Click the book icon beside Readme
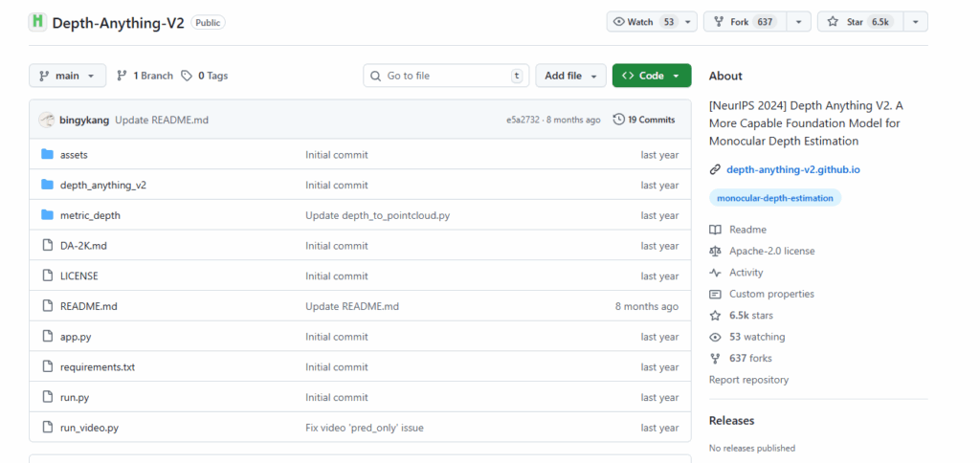This screenshot has height=463, width=980. [x=715, y=230]
